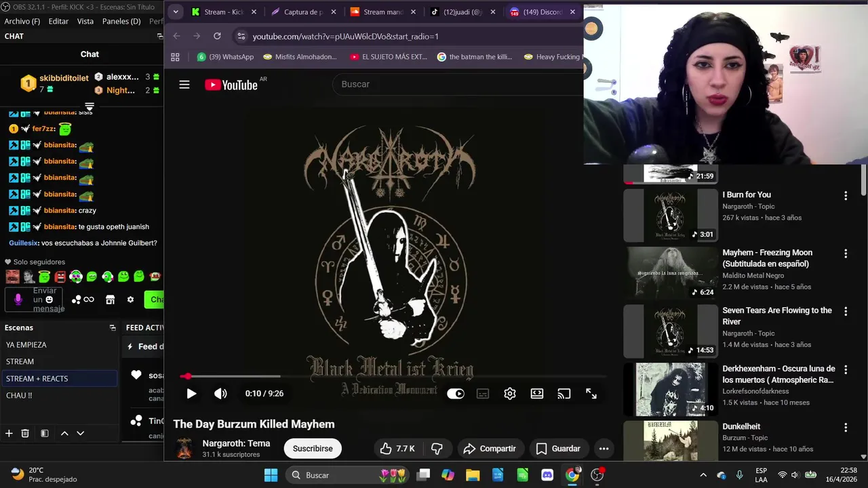Image resolution: width=868 pixels, height=488 pixels.
Task: Open options for I Burn for You
Action: (x=846, y=196)
